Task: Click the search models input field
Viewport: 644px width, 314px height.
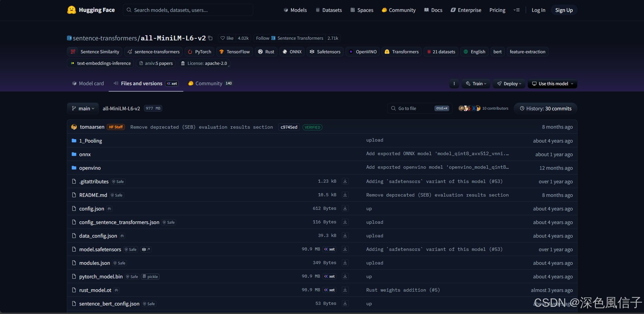Action: (188, 10)
